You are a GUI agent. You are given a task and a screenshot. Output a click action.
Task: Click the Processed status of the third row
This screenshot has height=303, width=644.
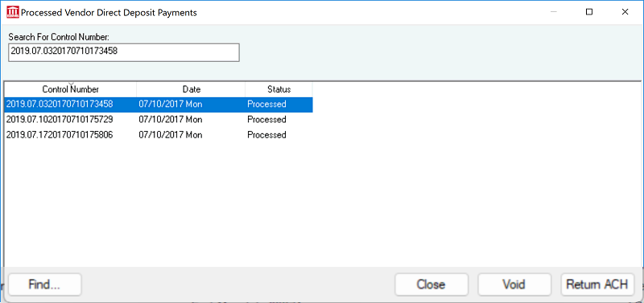(266, 135)
